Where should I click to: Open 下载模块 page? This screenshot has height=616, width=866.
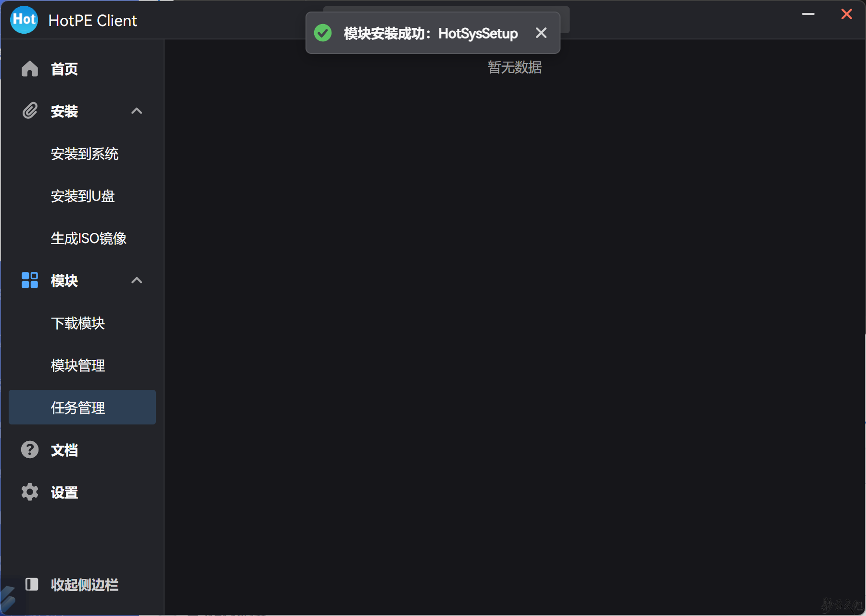[82, 323]
